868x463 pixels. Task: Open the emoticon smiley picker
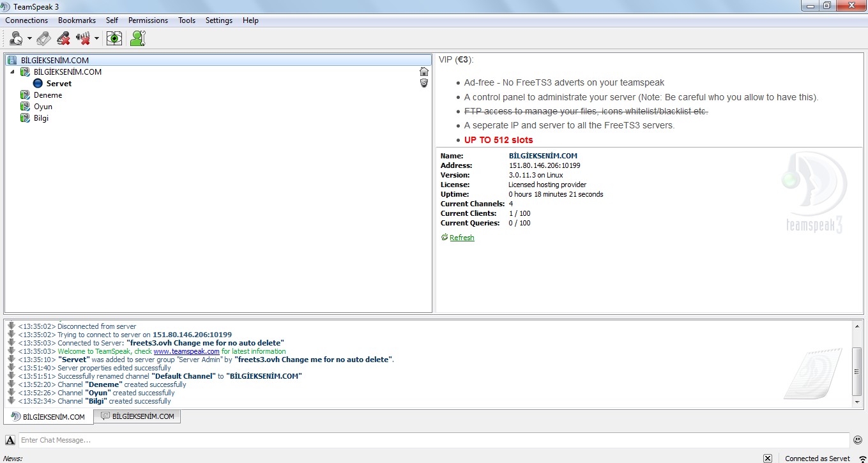857,440
